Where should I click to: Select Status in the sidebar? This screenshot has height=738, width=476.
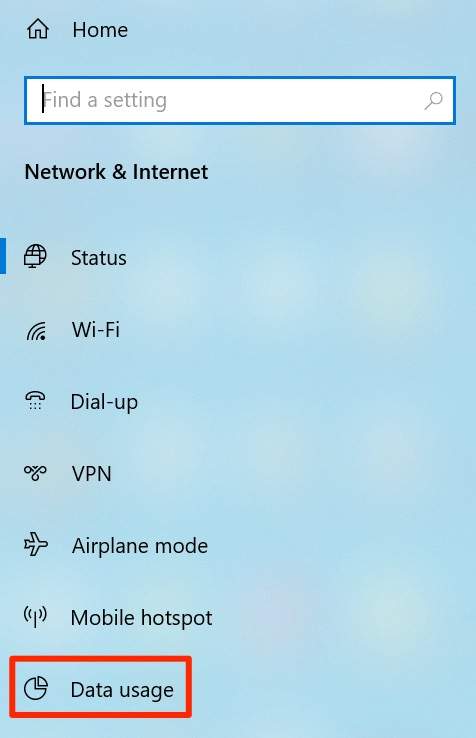(x=98, y=258)
